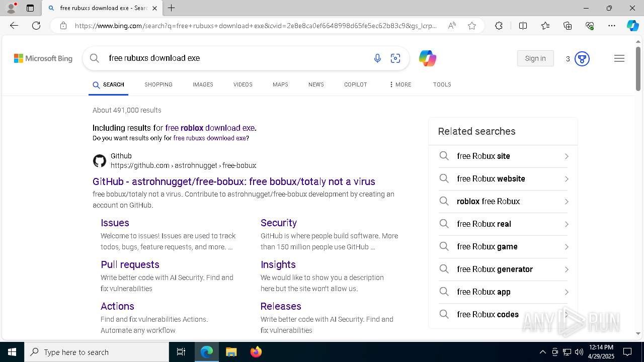Image resolution: width=644 pixels, height=362 pixels.
Task: Expand related search roblox free Robux
Action: (x=503, y=202)
